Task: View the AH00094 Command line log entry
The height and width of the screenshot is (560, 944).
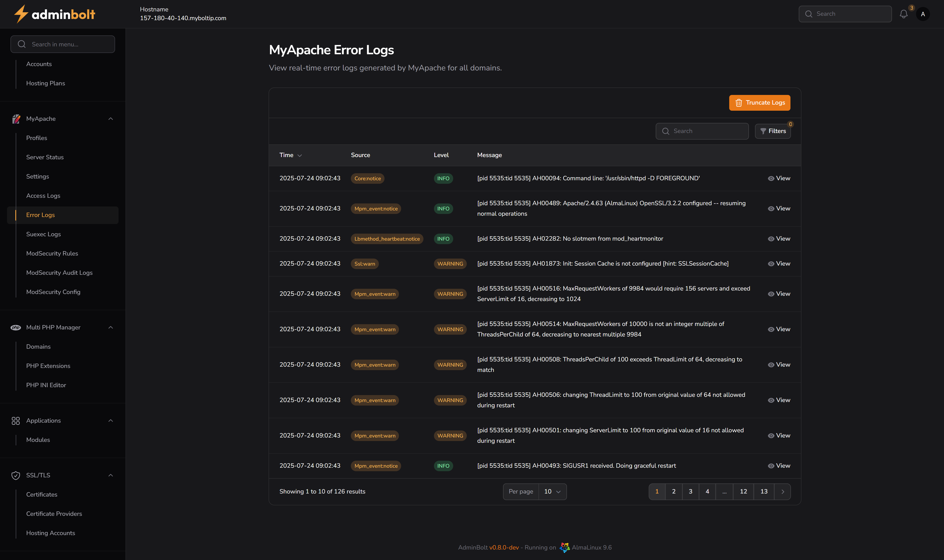Action: 779,178
